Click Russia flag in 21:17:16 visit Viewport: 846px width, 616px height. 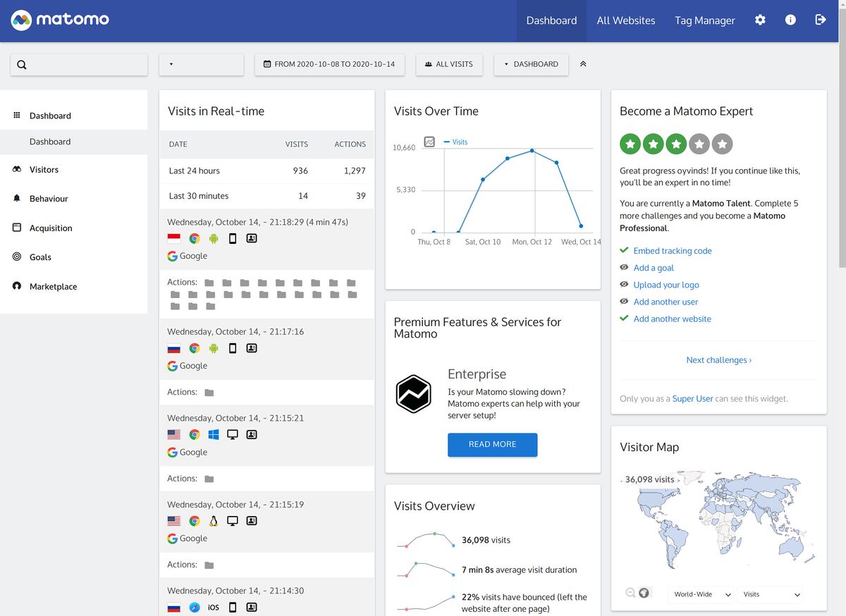coord(173,348)
